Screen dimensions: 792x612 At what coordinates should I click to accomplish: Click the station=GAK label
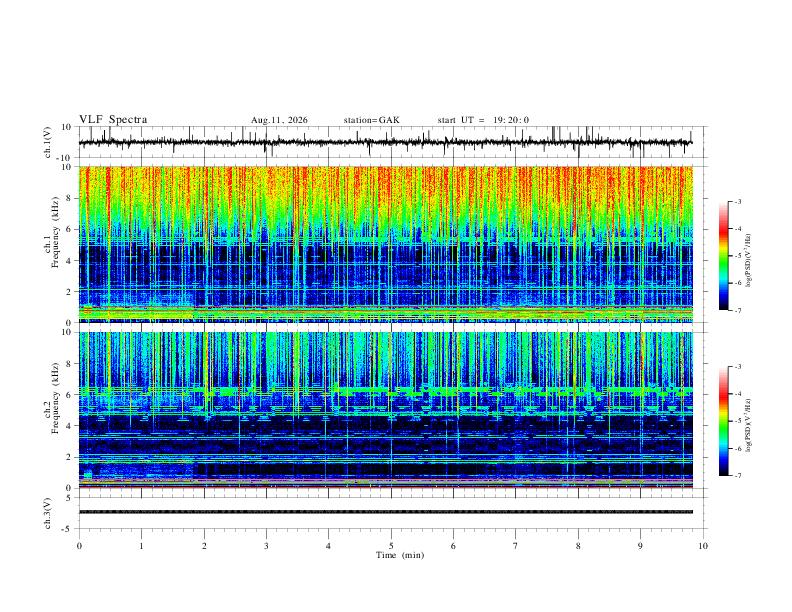(371, 120)
